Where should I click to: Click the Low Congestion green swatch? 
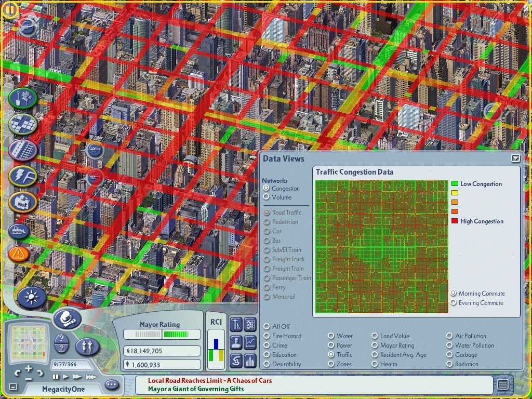click(x=455, y=183)
